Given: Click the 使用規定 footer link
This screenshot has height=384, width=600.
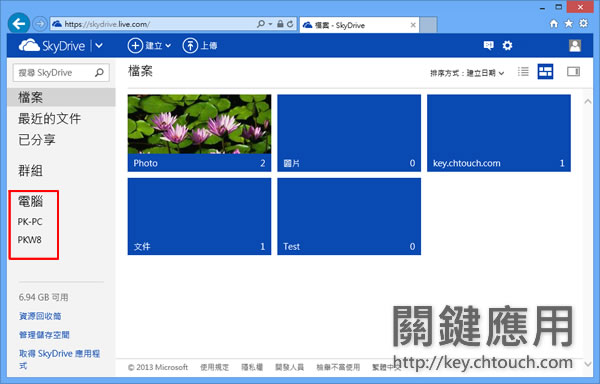Looking at the screenshot, I should 214,367.
